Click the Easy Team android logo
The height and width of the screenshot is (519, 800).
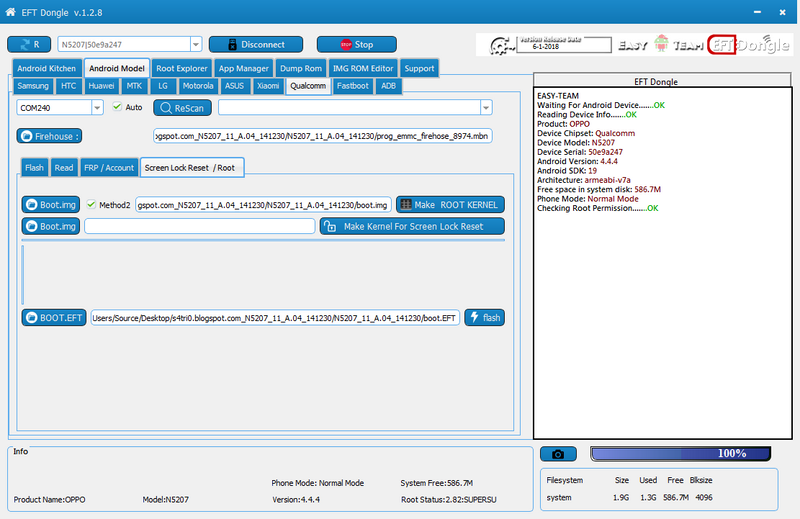[x=661, y=44]
